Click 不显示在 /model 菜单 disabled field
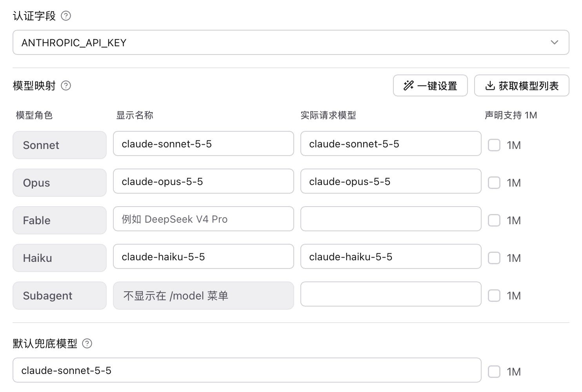This screenshot has height=392, width=582. click(x=204, y=296)
